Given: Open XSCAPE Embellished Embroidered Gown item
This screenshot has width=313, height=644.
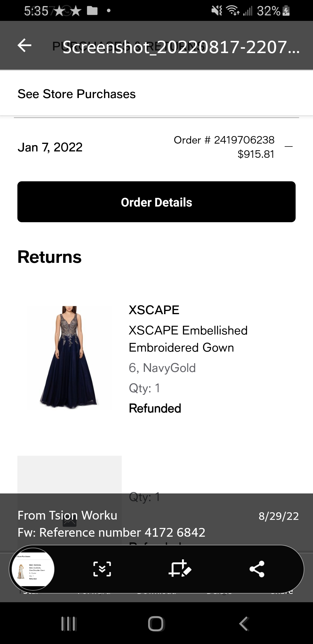Looking at the screenshot, I should pos(188,339).
